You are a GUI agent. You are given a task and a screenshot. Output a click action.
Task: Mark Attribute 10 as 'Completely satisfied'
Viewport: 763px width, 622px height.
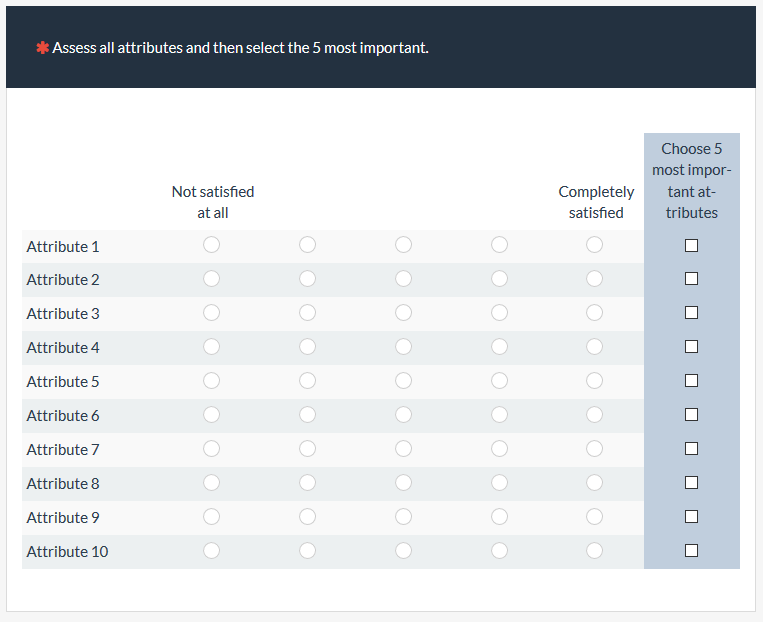point(595,550)
